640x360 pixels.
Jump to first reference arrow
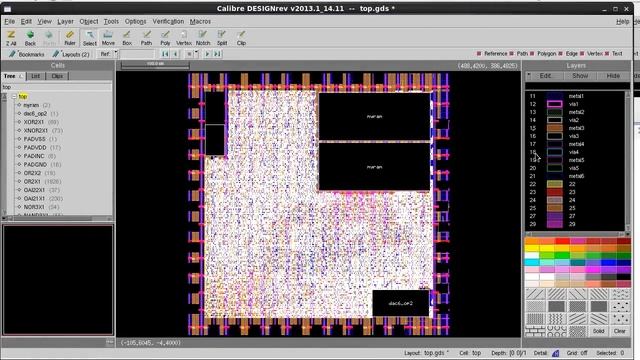point(165,54)
